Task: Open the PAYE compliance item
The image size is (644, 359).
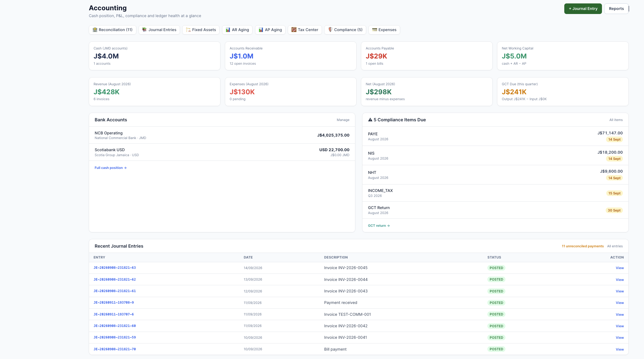Action: 495,136
